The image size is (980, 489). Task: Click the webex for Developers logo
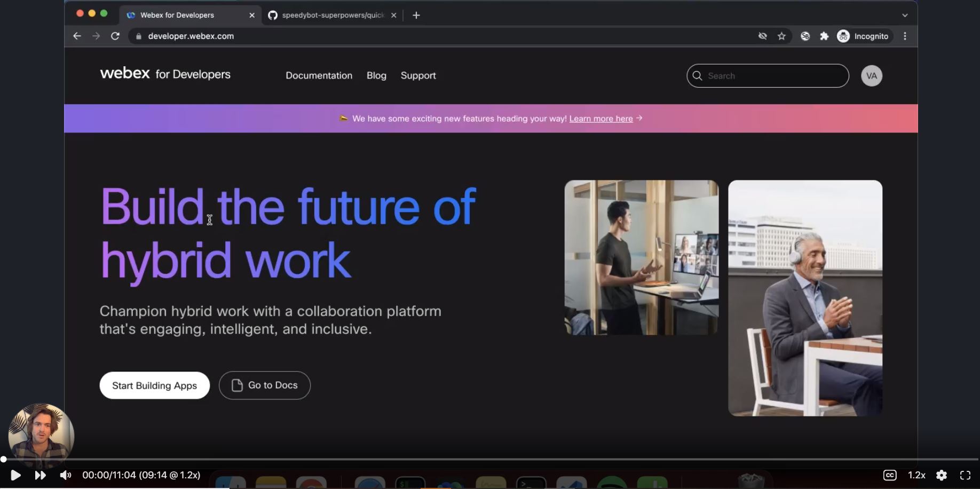165,74
